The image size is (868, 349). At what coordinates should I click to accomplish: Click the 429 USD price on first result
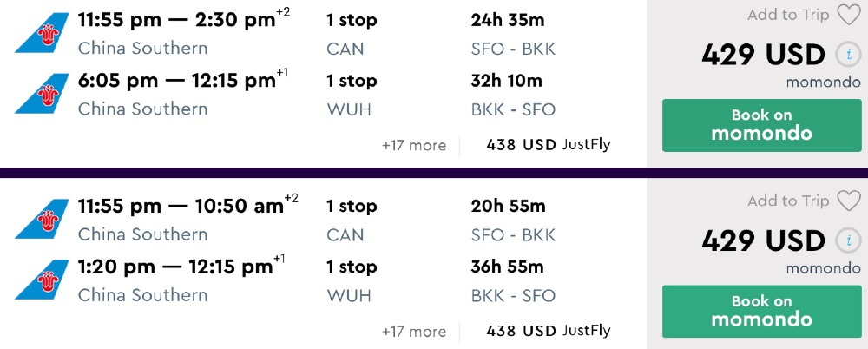[763, 55]
